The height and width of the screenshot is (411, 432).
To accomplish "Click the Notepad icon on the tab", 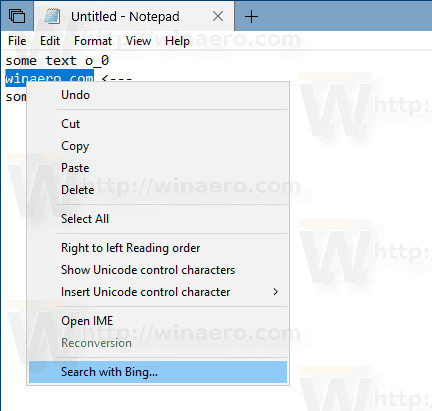I will pos(53,16).
